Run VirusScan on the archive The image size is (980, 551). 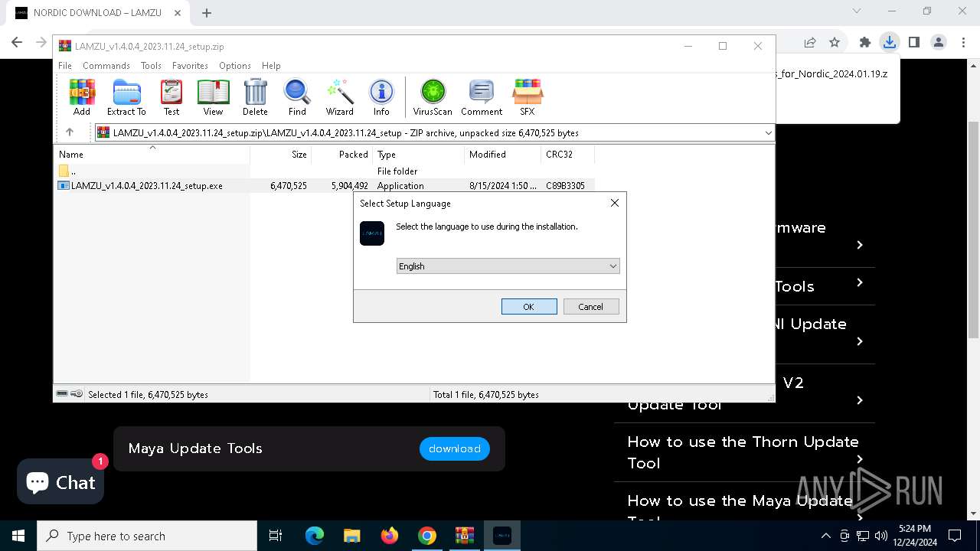click(x=433, y=97)
